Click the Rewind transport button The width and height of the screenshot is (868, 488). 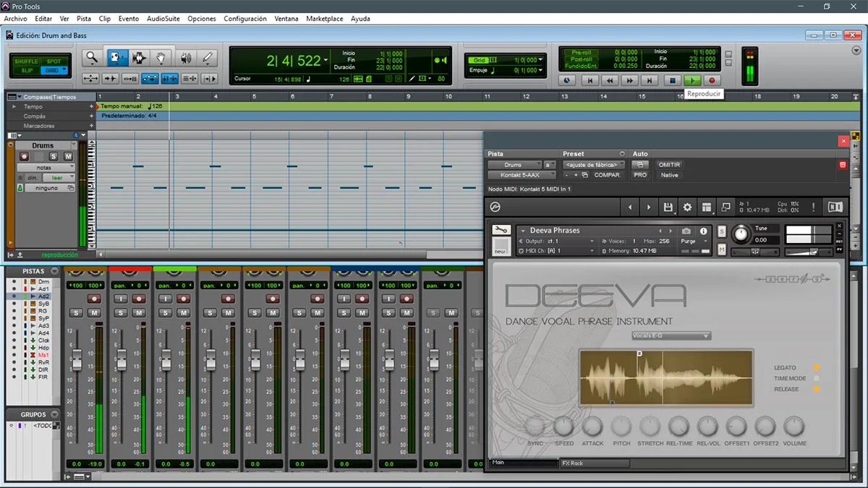pyautogui.click(x=610, y=81)
